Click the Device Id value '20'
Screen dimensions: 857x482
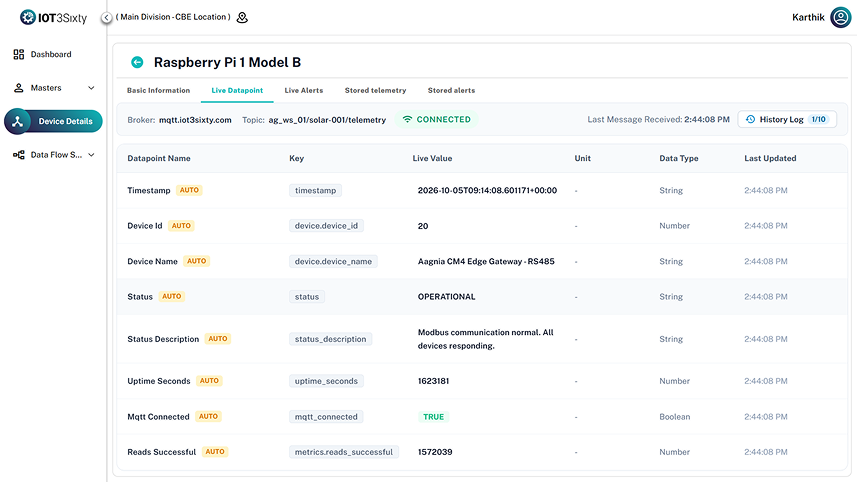tap(423, 226)
